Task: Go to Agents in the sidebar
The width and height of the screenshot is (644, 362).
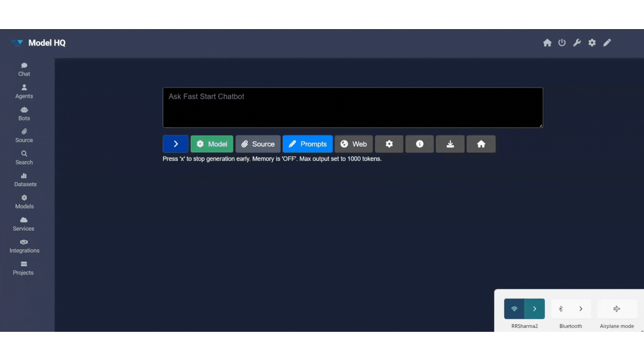Action: (24, 92)
